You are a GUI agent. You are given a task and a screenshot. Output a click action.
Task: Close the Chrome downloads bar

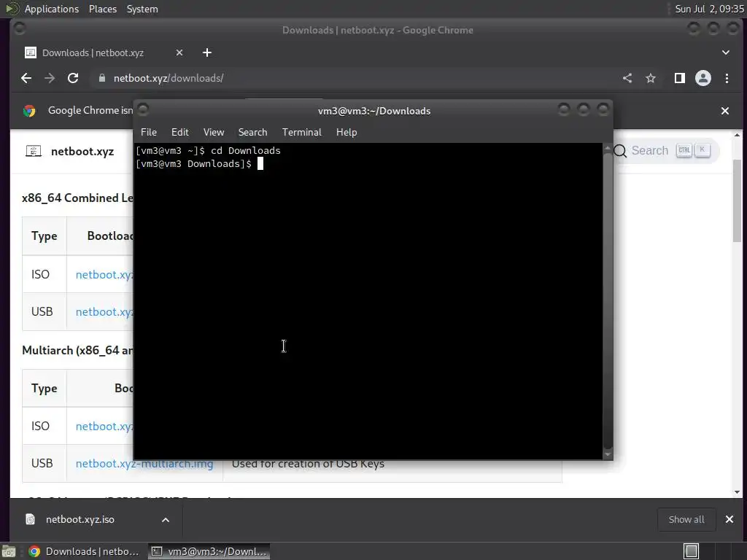coord(729,519)
